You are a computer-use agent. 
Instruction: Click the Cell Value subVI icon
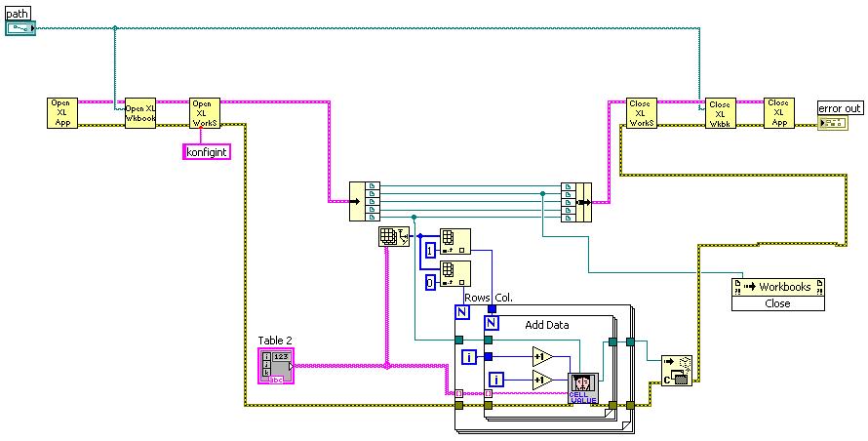[x=583, y=388]
